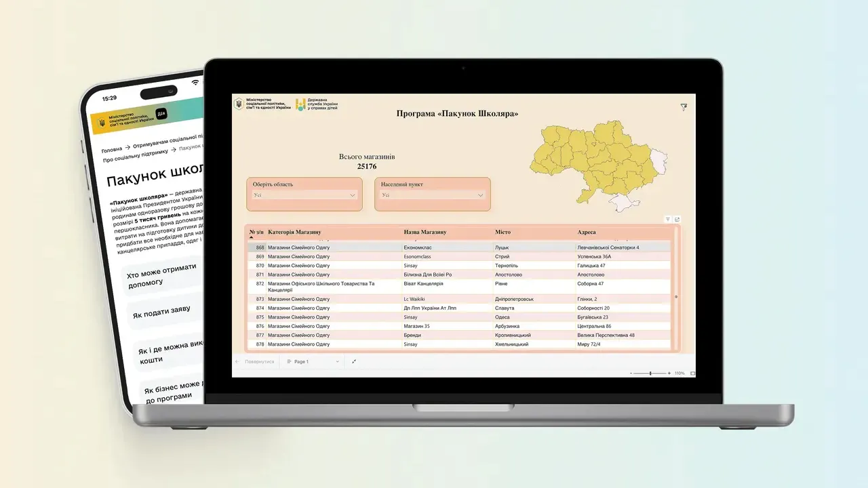868x488 pixels.
Task: Click the fit-to-page arrows icon in bottom bar
Action: click(354, 362)
